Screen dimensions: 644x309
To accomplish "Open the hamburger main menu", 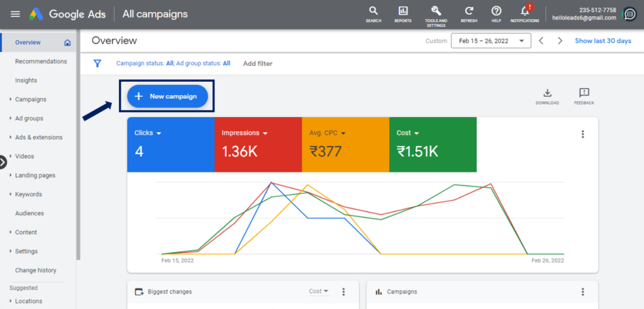I will pyautogui.click(x=16, y=14).
